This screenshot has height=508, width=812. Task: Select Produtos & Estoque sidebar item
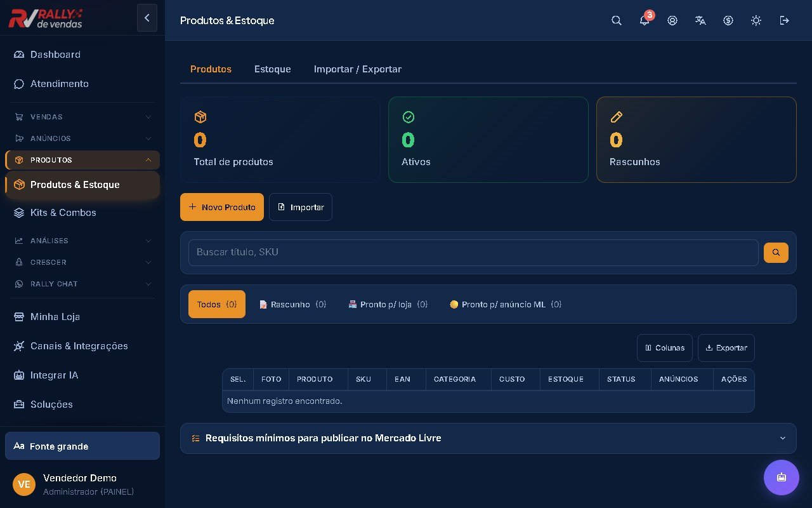(82, 185)
